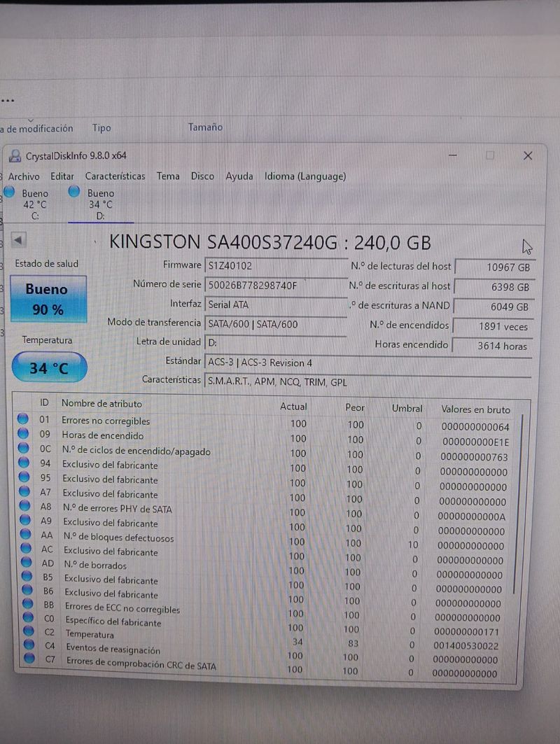Click the Interfaz field Serial ATA
Viewport: 560px width, 744px height.
coord(276,304)
